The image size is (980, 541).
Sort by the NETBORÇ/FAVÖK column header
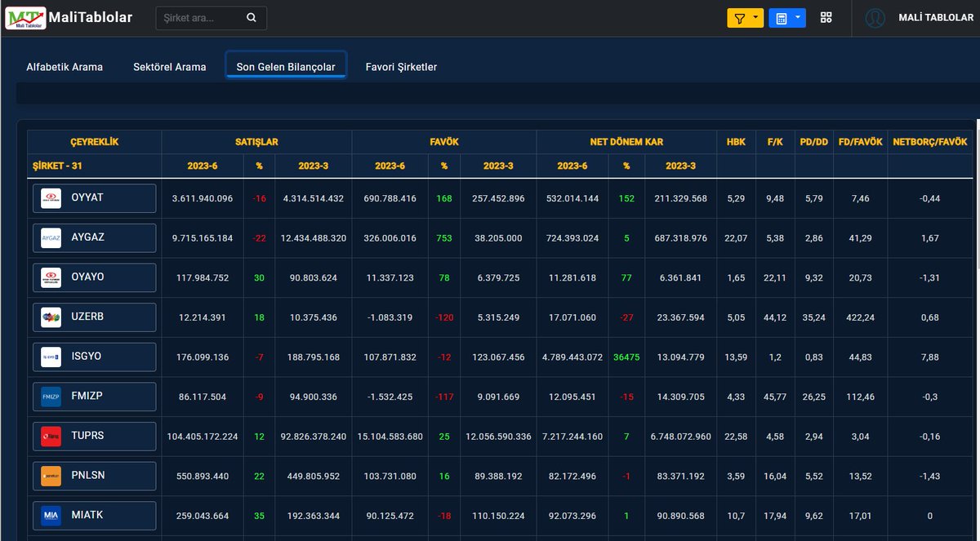(929, 142)
